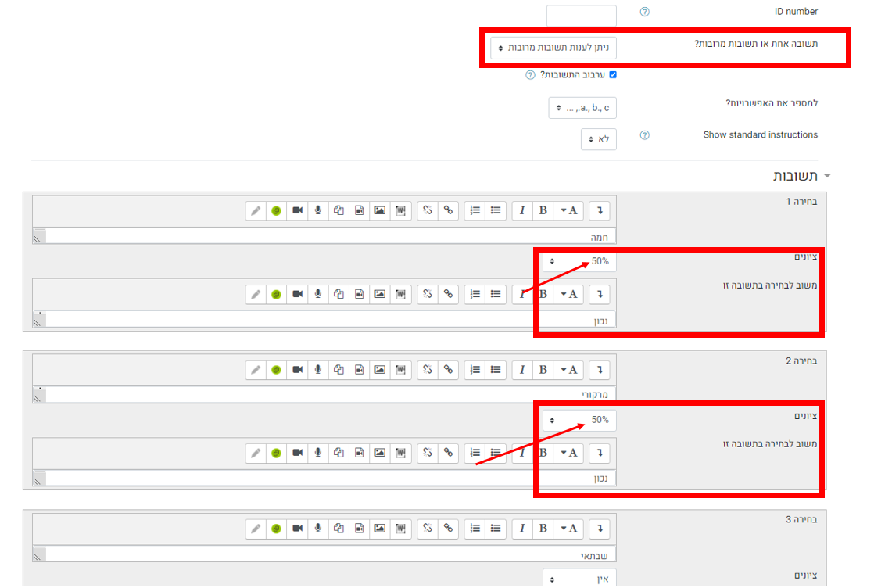Open the answer numbering dropdown showing a., b., c.
Screen dimensions: 892x588
pyautogui.click(x=582, y=107)
